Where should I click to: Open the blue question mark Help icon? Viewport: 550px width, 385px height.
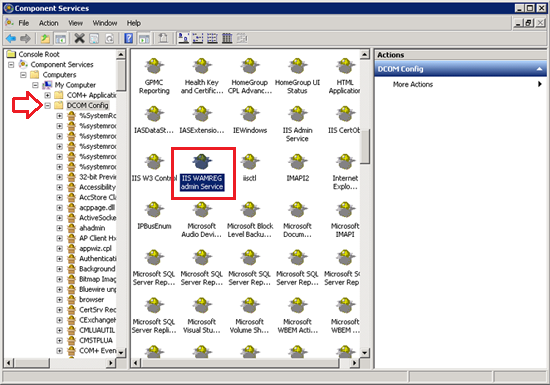tap(129, 38)
